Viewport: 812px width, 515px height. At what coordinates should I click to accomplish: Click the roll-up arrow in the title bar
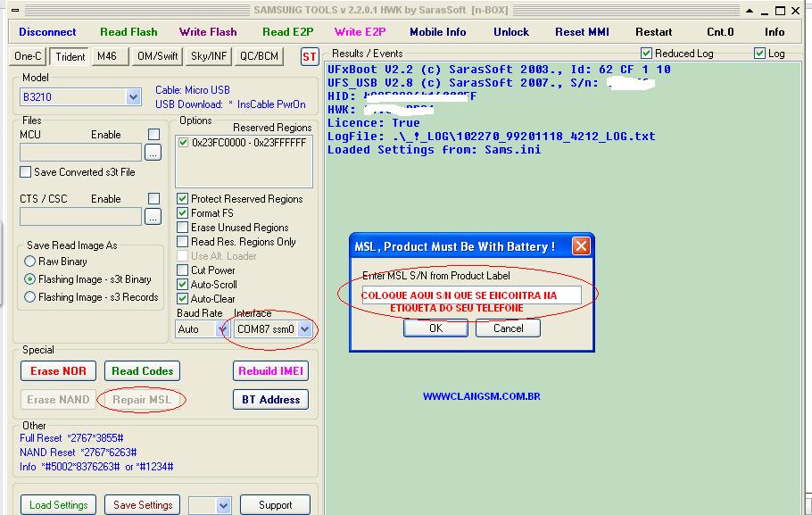[750, 11]
